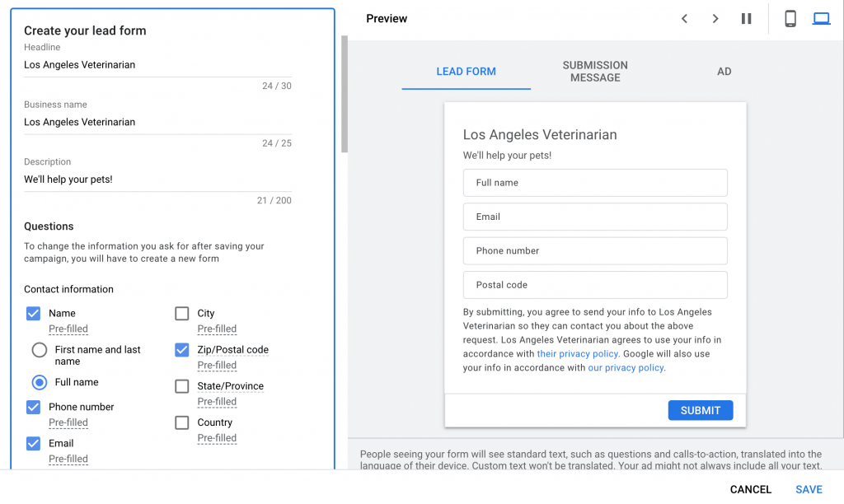Enable the State/Province checkbox
This screenshot has width=844, height=504.
tap(182, 386)
